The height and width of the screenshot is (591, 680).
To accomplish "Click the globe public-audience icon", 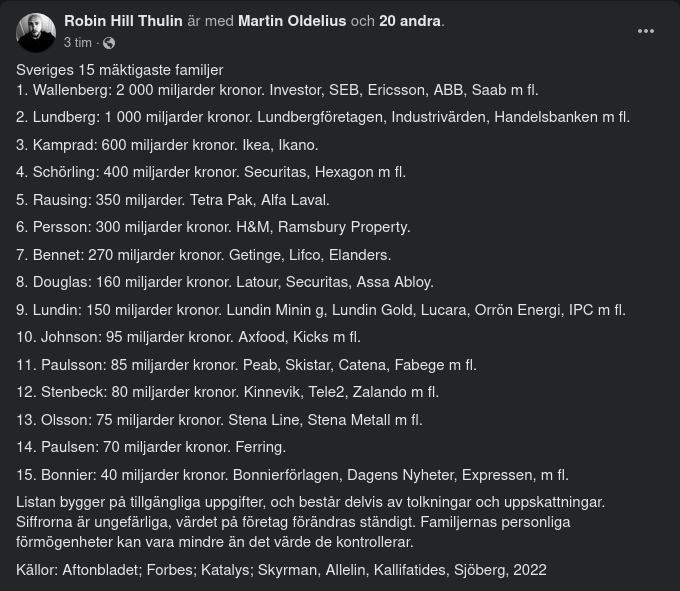I will pyautogui.click(x=109, y=43).
